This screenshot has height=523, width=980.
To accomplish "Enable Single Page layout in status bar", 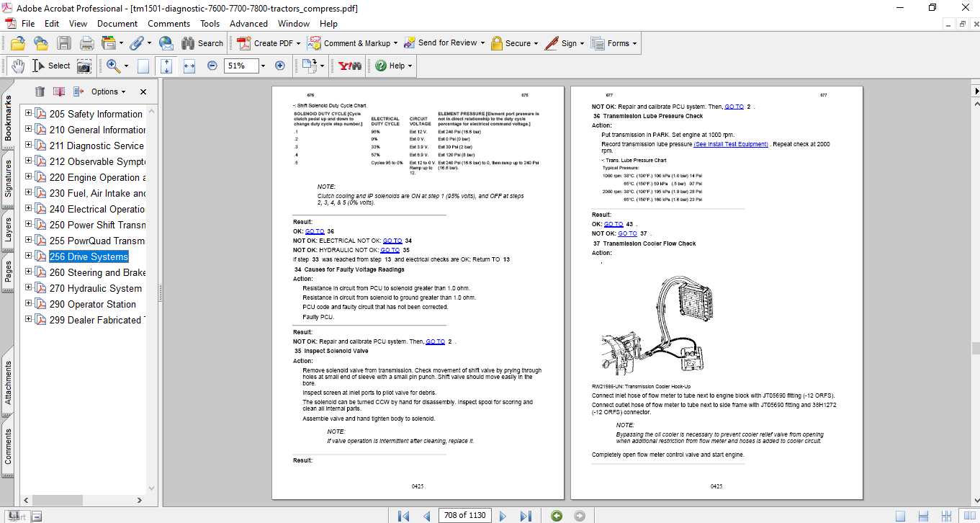I will click(x=901, y=516).
